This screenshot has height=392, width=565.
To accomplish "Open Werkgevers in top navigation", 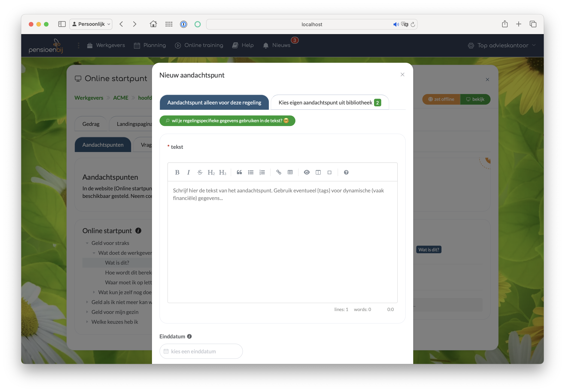I will pos(106,45).
